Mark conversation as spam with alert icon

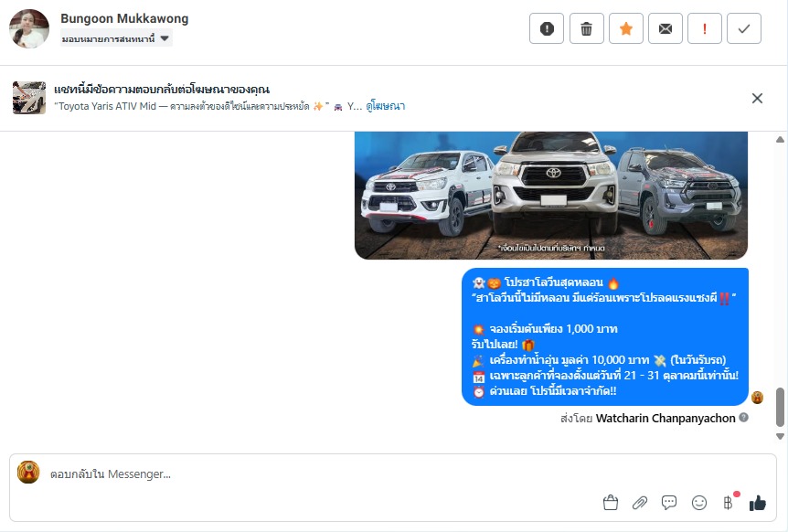point(547,28)
